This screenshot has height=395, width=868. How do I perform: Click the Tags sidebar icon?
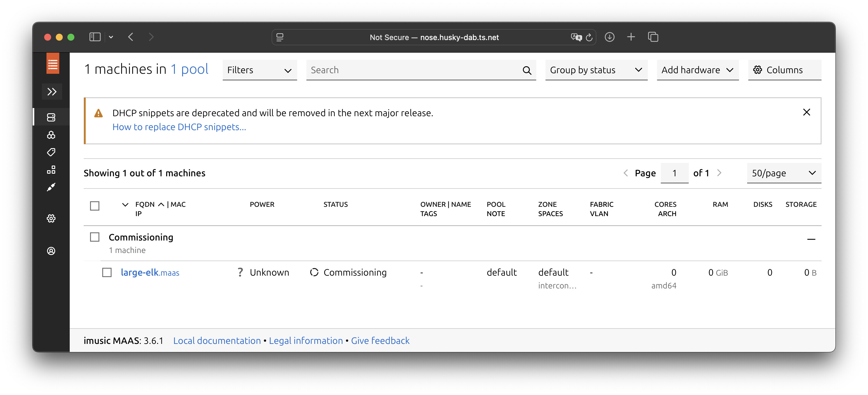pos(51,152)
